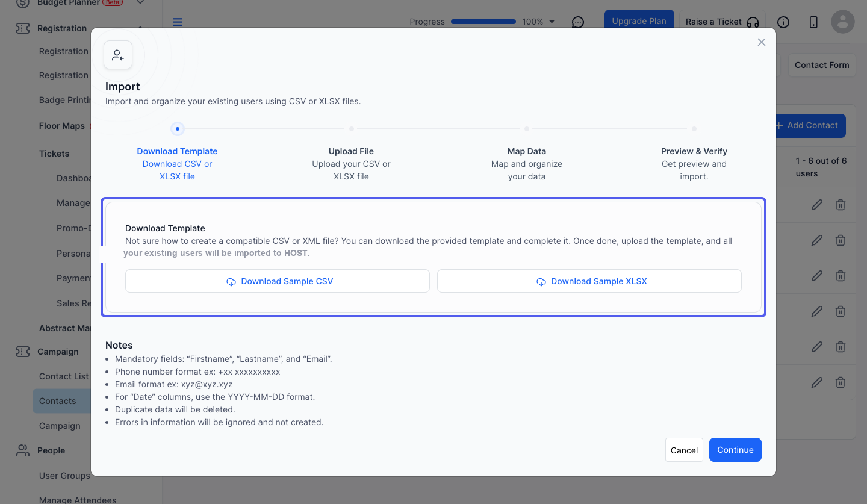Select the People section heading

tap(51, 450)
